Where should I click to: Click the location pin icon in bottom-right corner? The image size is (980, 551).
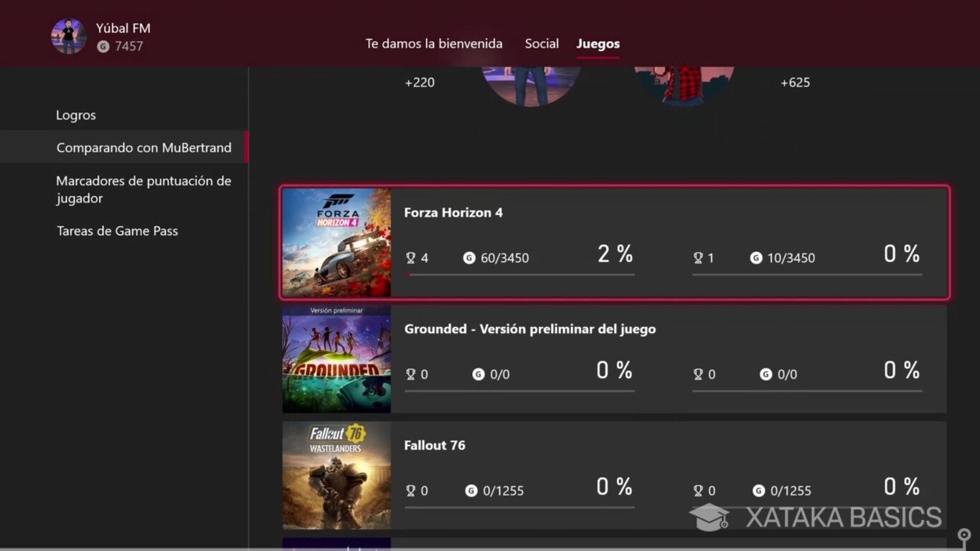[x=963, y=534]
